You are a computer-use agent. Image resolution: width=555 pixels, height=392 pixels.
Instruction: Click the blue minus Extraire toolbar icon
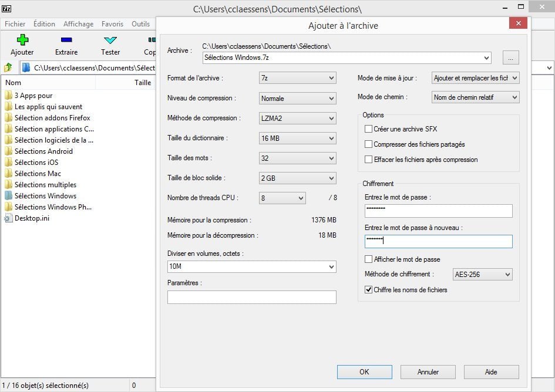[66, 40]
